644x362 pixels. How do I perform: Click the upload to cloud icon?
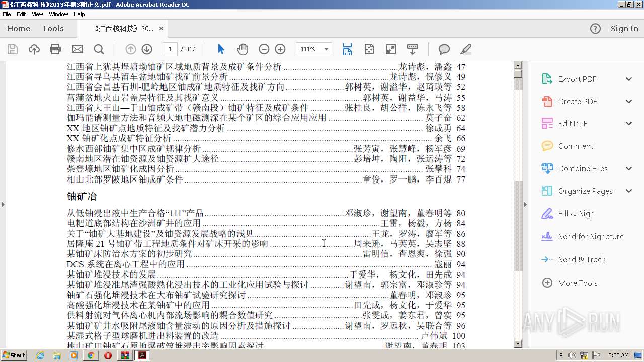(34, 49)
